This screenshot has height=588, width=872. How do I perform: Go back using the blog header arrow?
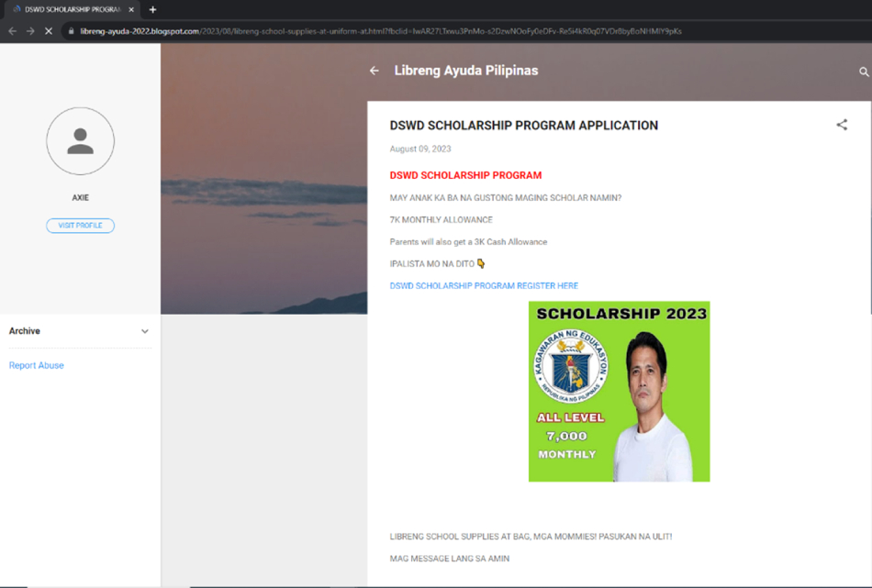pos(375,71)
